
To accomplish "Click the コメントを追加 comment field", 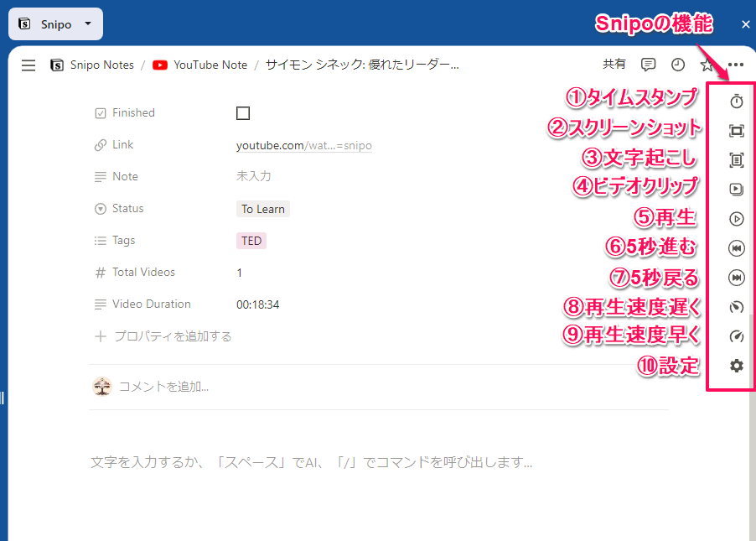I will click(x=163, y=387).
